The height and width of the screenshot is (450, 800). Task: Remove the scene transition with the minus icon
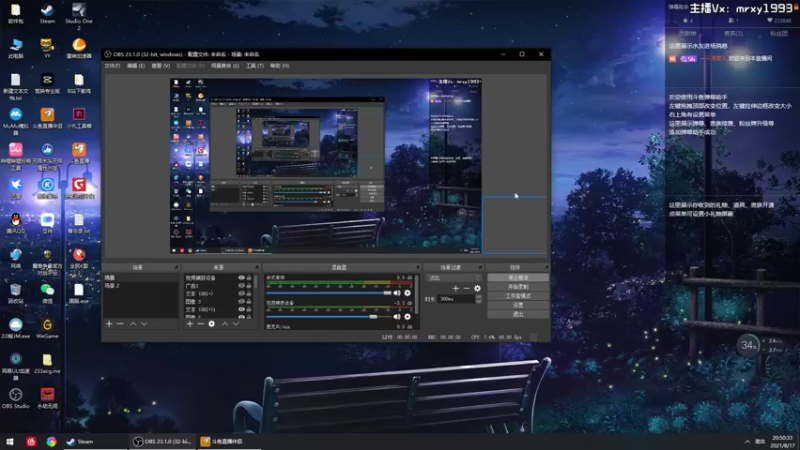(466, 288)
